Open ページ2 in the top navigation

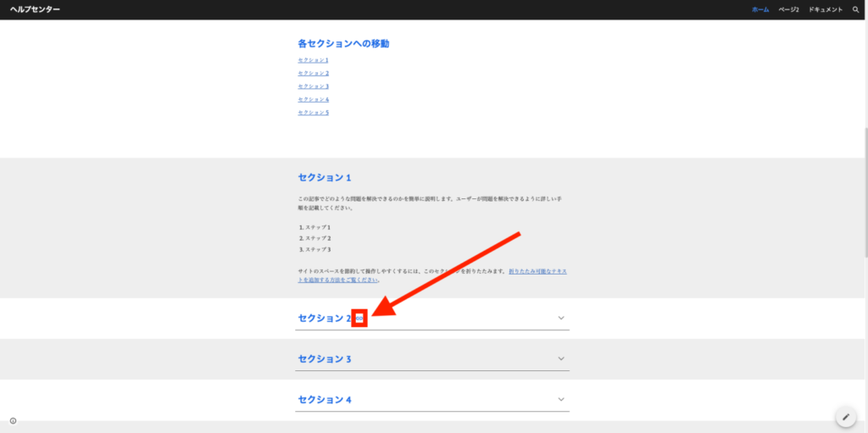pos(788,9)
